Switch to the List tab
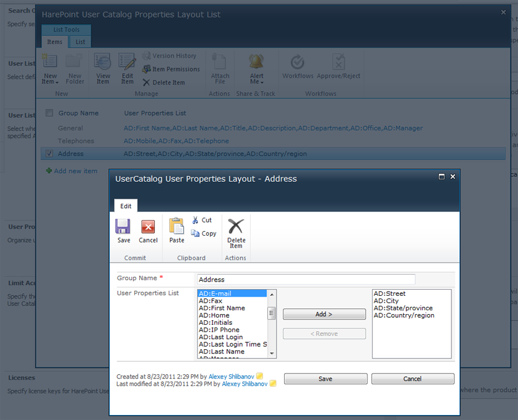518x420 pixels. [80, 42]
